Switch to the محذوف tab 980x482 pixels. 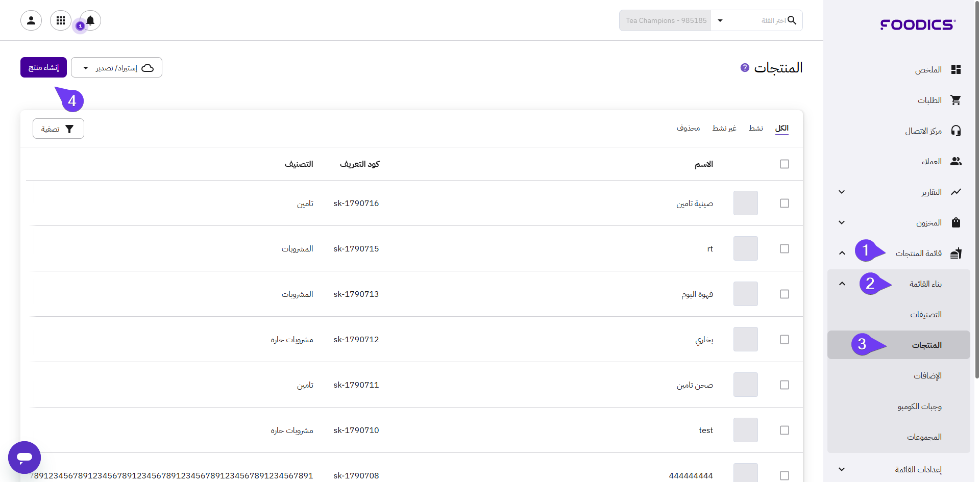tap(688, 128)
